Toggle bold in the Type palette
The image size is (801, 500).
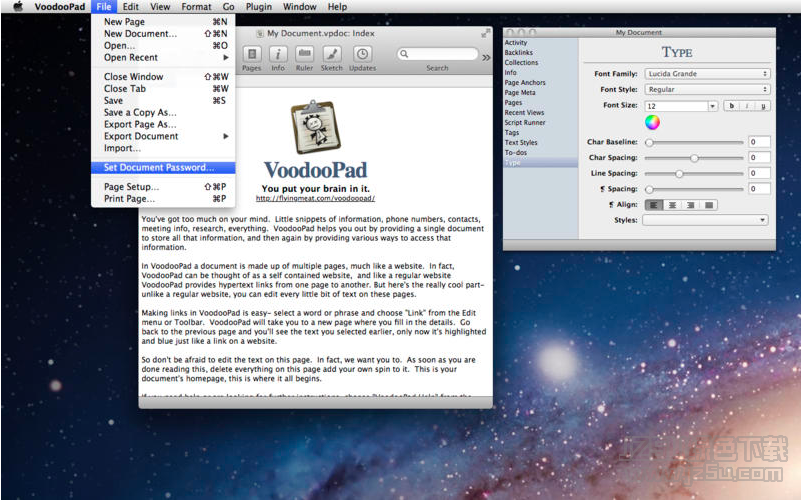tap(732, 106)
